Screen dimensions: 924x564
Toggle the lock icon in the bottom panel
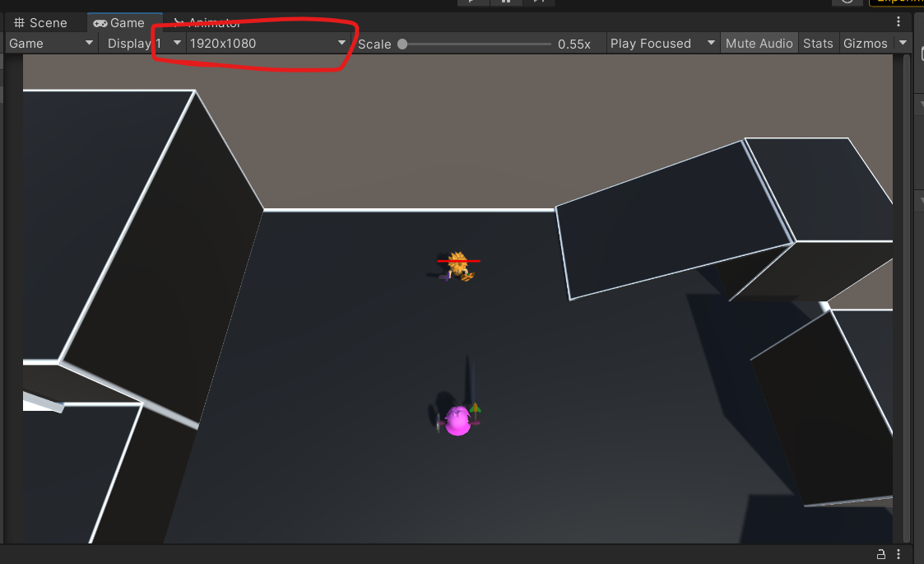(881, 554)
